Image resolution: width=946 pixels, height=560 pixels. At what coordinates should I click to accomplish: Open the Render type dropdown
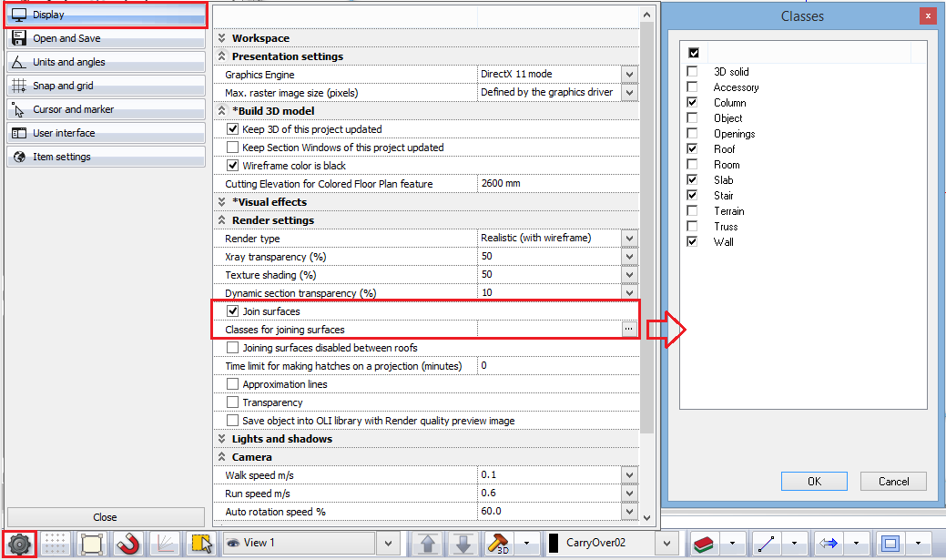click(629, 239)
